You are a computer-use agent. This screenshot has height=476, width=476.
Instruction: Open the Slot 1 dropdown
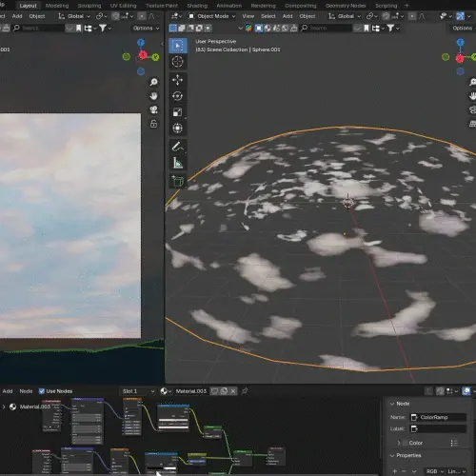click(138, 391)
